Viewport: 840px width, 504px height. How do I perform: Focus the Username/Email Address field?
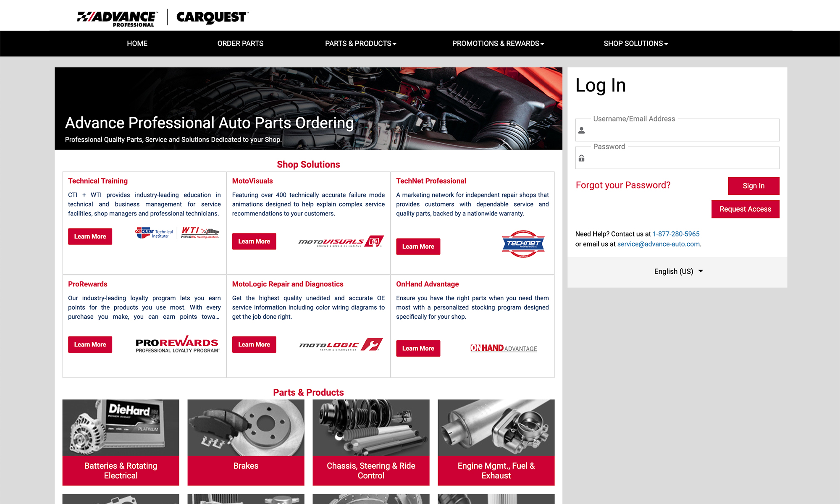coord(677,130)
